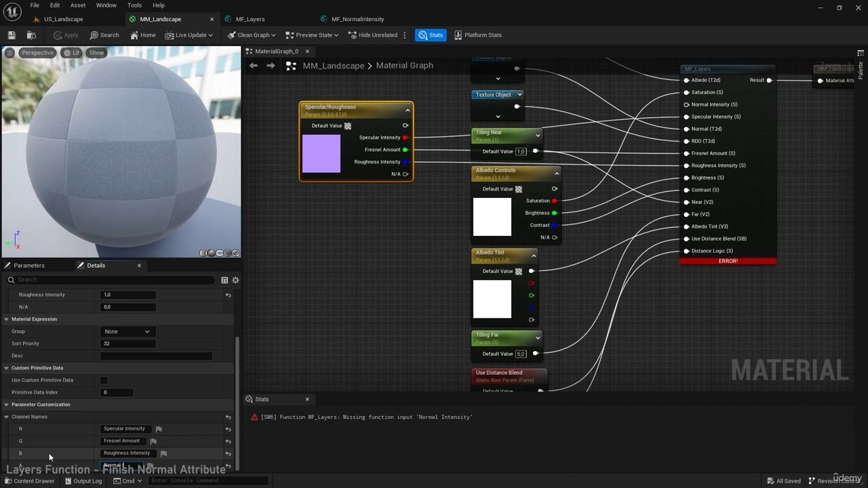Collapse the Material Expression section
The image size is (868, 488).
tap(6, 319)
